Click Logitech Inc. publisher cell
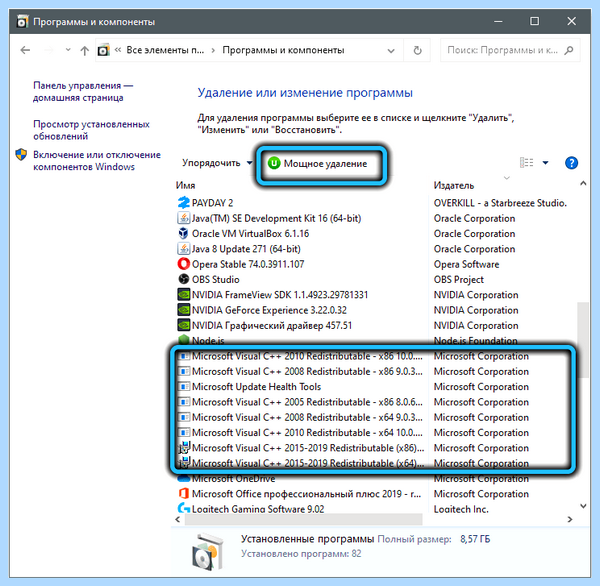The width and height of the screenshot is (600, 586). click(461, 509)
